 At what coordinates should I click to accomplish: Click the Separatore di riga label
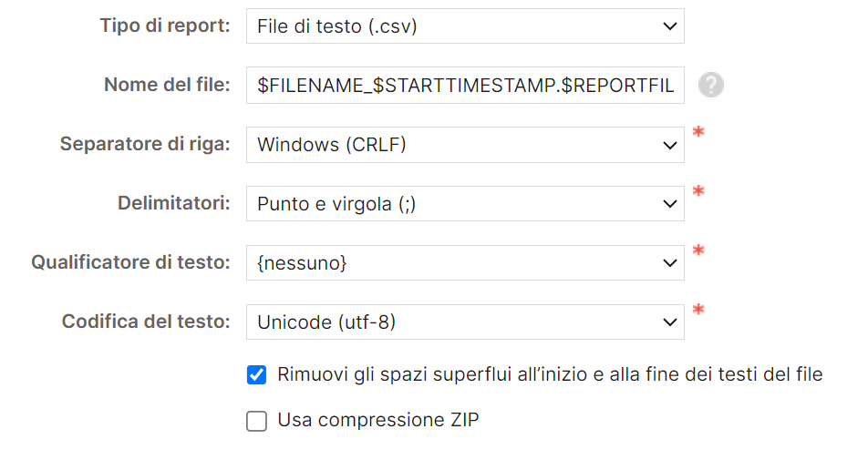145,144
